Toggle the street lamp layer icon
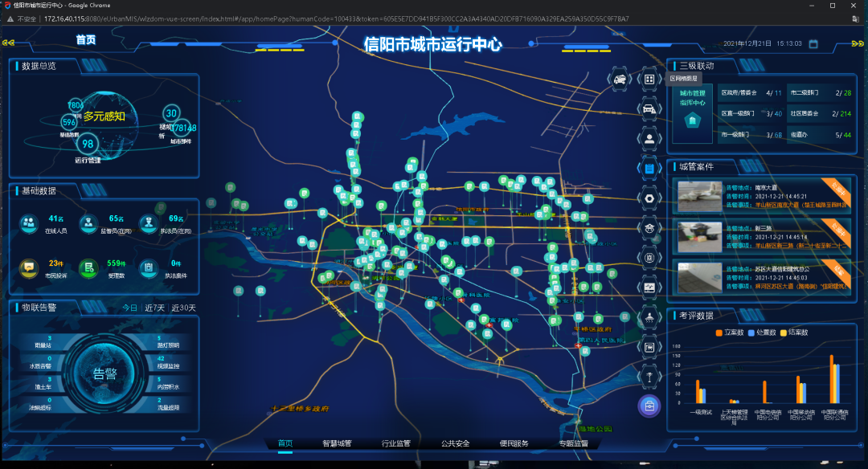Screen dimensions: 868x469 tap(649, 377)
